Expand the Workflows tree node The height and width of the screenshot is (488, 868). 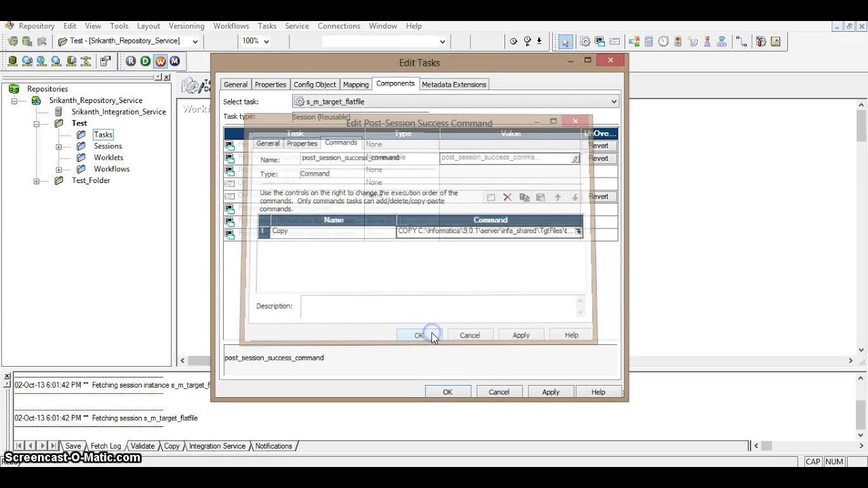pos(59,169)
